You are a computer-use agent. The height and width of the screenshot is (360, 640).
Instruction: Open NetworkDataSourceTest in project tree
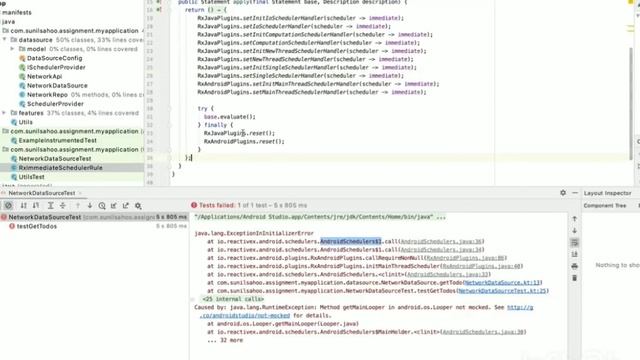coord(55,158)
